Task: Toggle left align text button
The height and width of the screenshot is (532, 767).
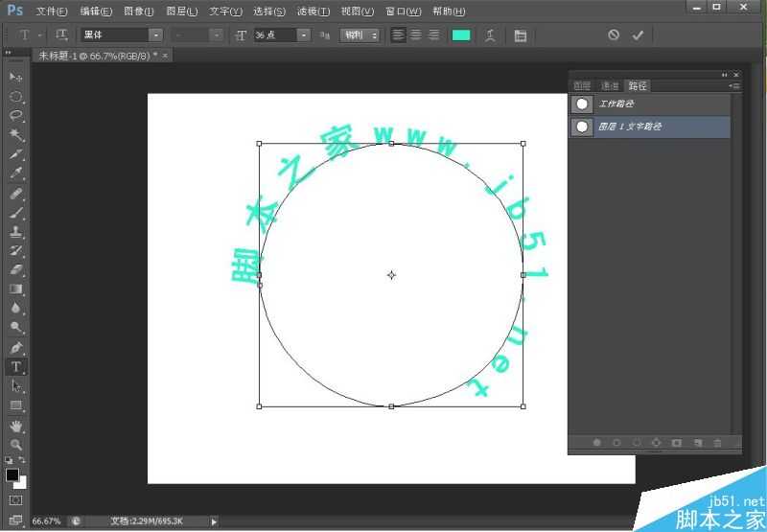Action: point(399,35)
